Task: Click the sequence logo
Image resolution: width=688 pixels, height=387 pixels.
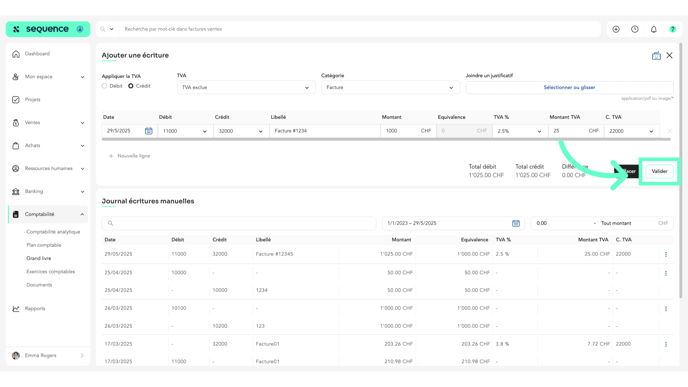Action: pyautogui.click(x=48, y=29)
